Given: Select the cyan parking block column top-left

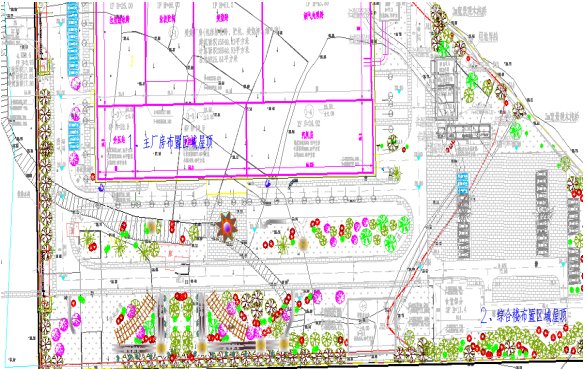Looking at the screenshot, I should [73, 39].
